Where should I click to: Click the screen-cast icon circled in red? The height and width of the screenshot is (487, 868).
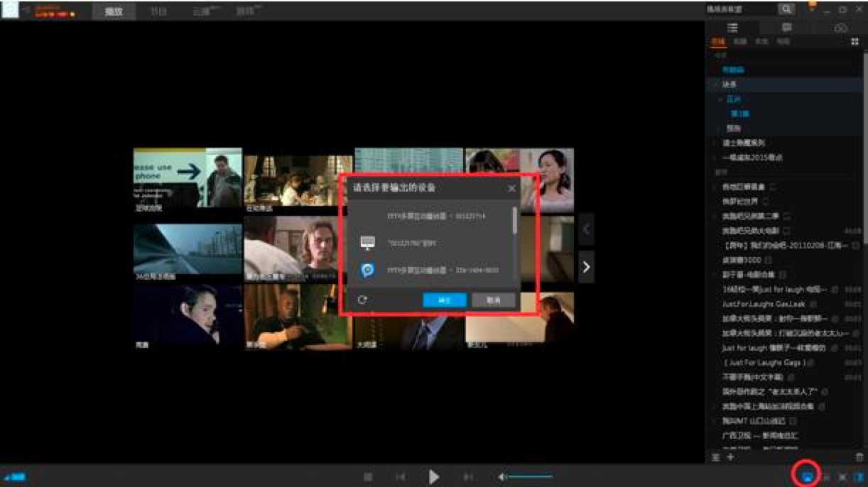tap(807, 476)
